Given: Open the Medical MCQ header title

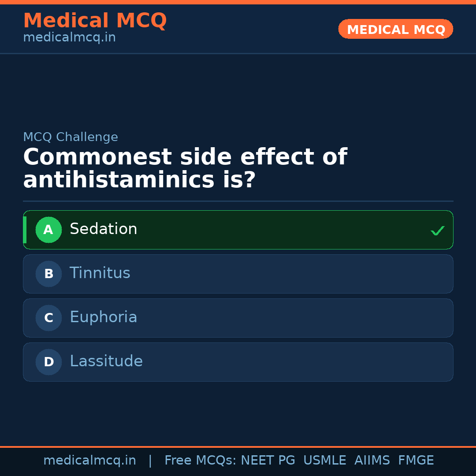Looking at the screenshot, I should 95,21.
